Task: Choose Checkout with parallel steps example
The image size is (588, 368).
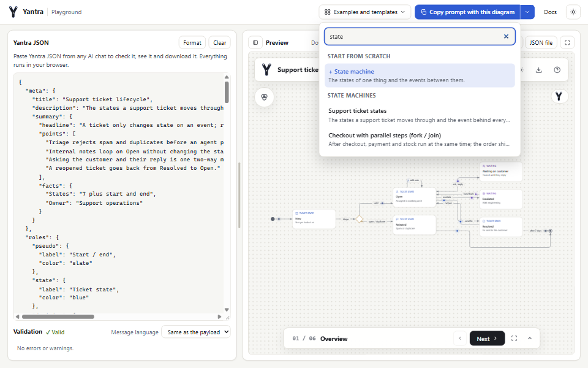Action: coord(420,139)
